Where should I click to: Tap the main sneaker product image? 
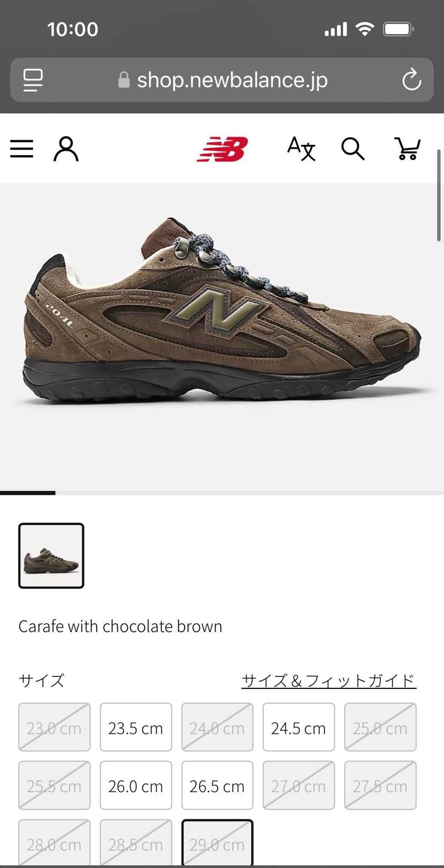pos(222,310)
